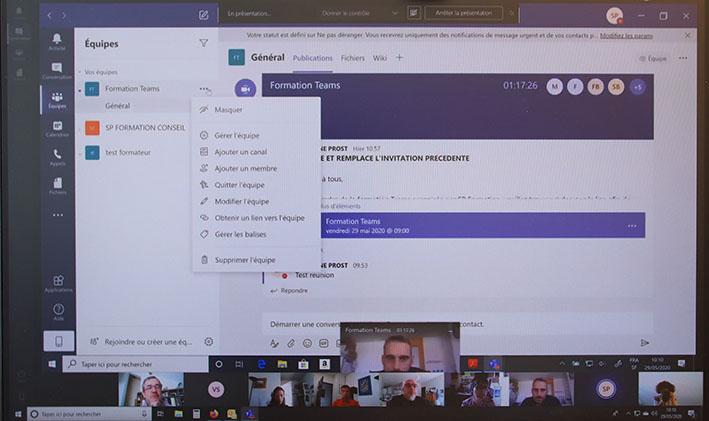Choose Supprimer l'équipe
Screen dimensions: 709x421
point(256,260)
